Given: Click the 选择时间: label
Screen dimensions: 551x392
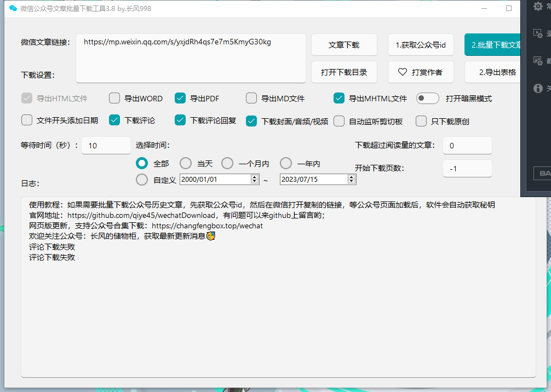Looking at the screenshot, I should click(152, 145).
